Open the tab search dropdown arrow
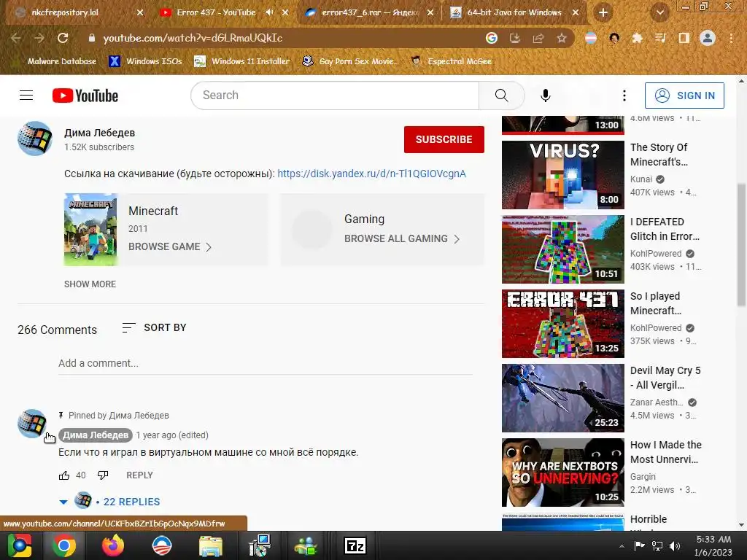The height and width of the screenshot is (560, 747). (659, 13)
